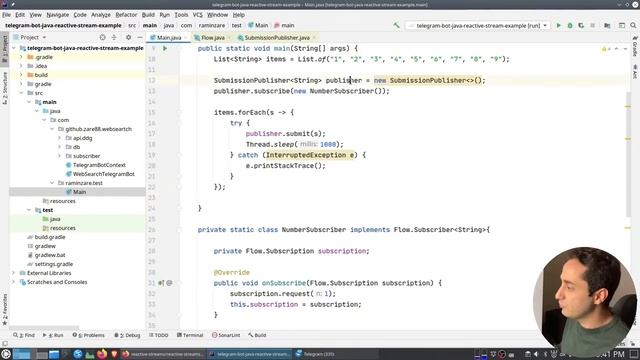This screenshot has width=640, height=360.
Task: Open Firefox from the taskbar
Action: pyautogui.click(x=102, y=354)
